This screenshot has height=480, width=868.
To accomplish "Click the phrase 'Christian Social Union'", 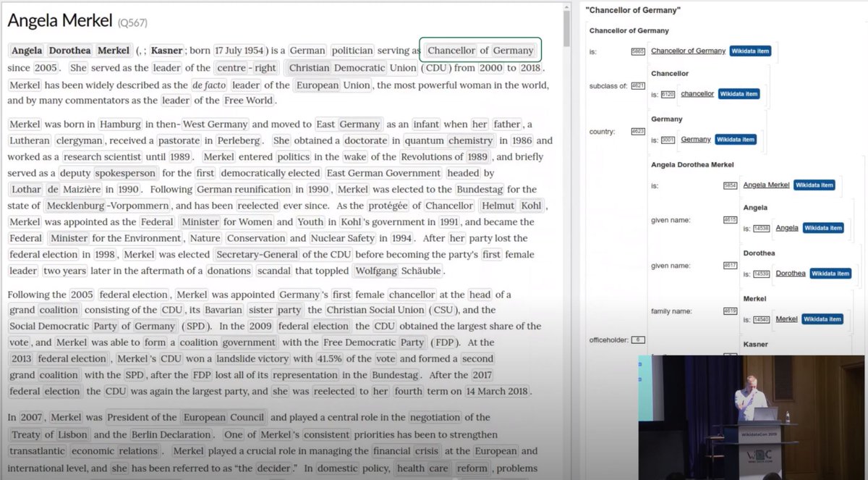I will (x=374, y=310).
